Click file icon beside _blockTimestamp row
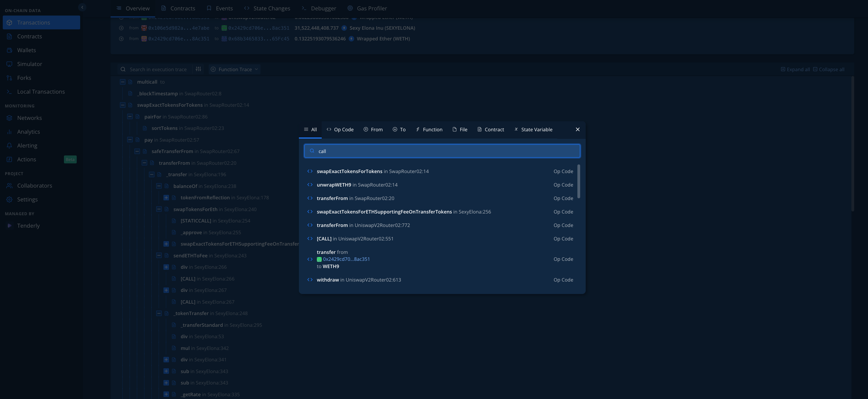This screenshot has height=399, width=868. pos(130,94)
